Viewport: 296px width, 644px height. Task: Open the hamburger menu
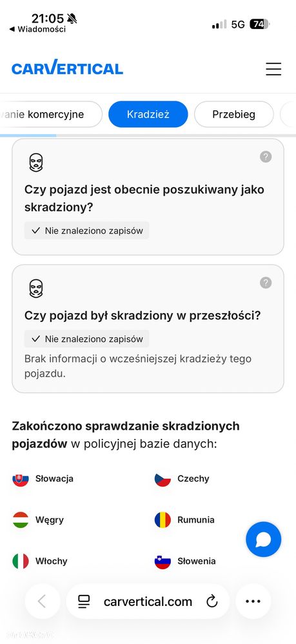273,68
